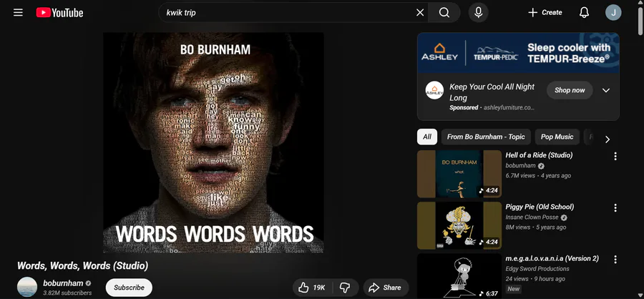
Task: Open boburnham channel avatar
Action: [27, 287]
